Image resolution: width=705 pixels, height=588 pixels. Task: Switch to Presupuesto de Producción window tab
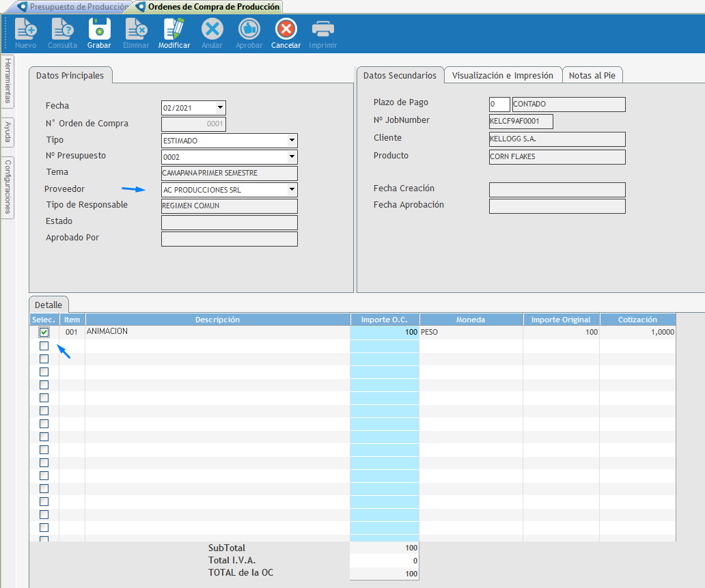pyautogui.click(x=74, y=7)
